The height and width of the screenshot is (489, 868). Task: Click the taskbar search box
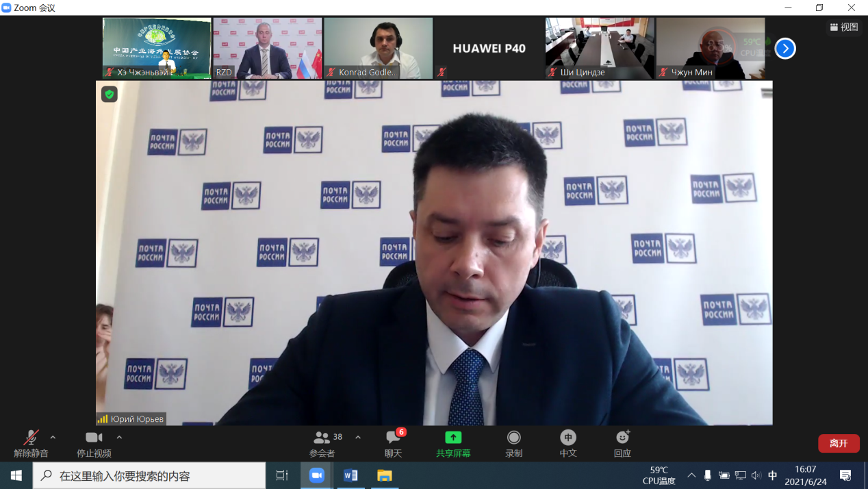(x=149, y=475)
